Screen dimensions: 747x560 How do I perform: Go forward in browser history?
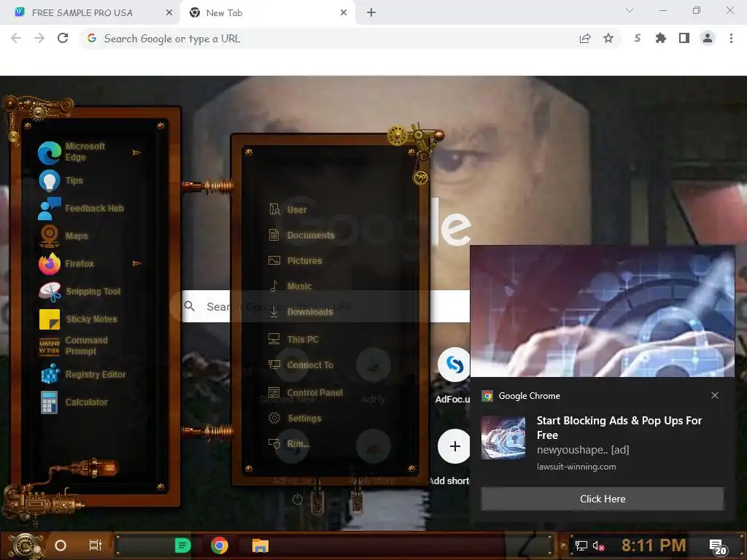coord(39,38)
